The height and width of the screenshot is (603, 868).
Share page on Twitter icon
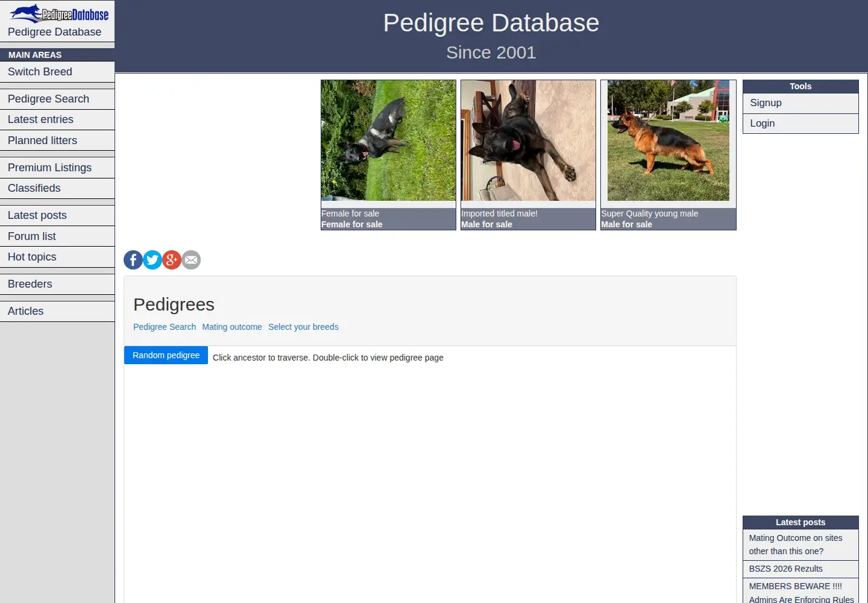pyautogui.click(x=153, y=260)
